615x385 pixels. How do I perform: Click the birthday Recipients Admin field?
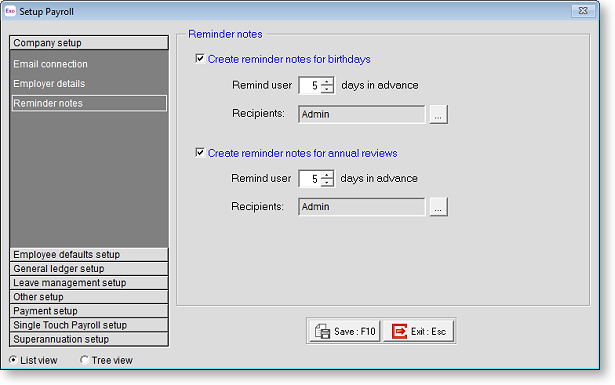tap(361, 114)
